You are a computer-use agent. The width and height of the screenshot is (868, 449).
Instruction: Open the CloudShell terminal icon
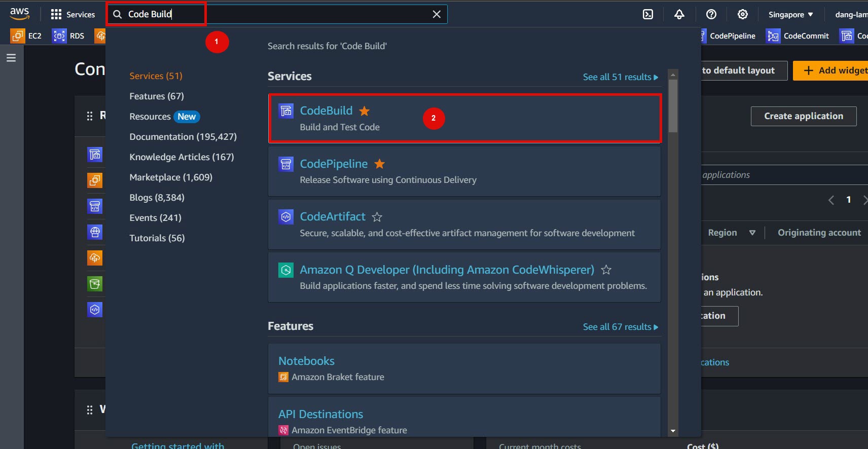click(648, 14)
